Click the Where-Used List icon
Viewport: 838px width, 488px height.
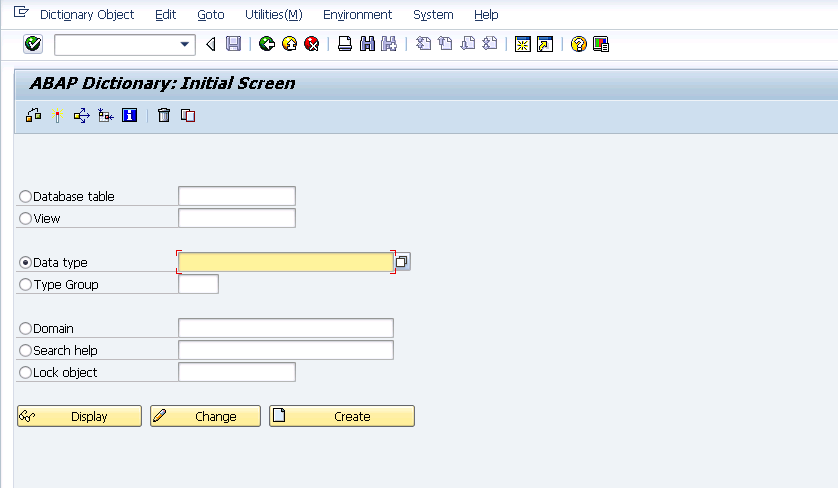coord(82,115)
